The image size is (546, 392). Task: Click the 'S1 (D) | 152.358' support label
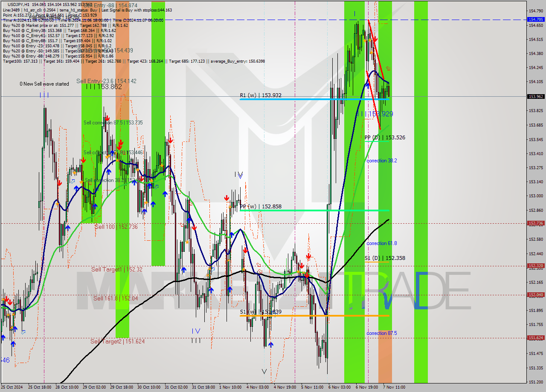(x=385, y=258)
